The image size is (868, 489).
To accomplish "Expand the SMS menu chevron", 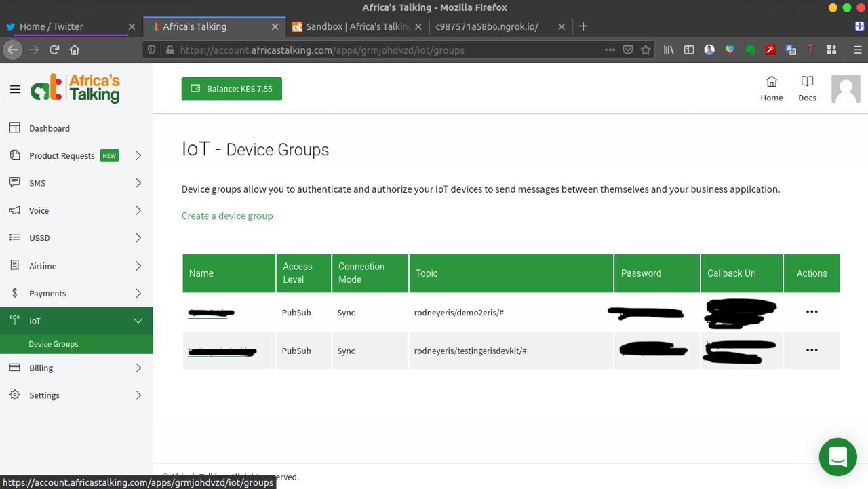I will pyautogui.click(x=138, y=183).
